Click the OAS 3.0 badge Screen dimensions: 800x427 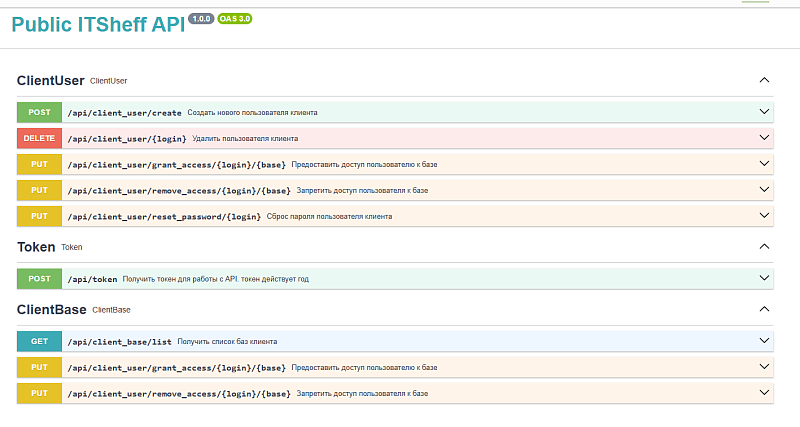coord(235,19)
